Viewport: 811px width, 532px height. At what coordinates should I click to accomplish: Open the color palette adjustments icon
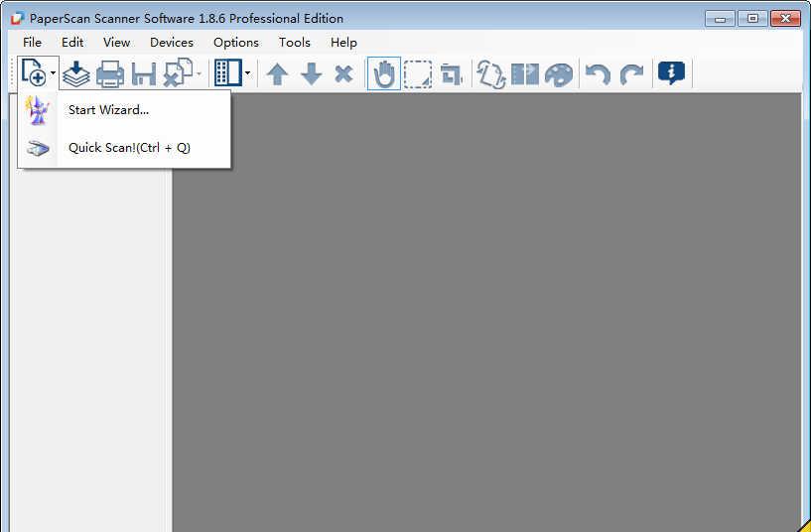click(x=559, y=74)
